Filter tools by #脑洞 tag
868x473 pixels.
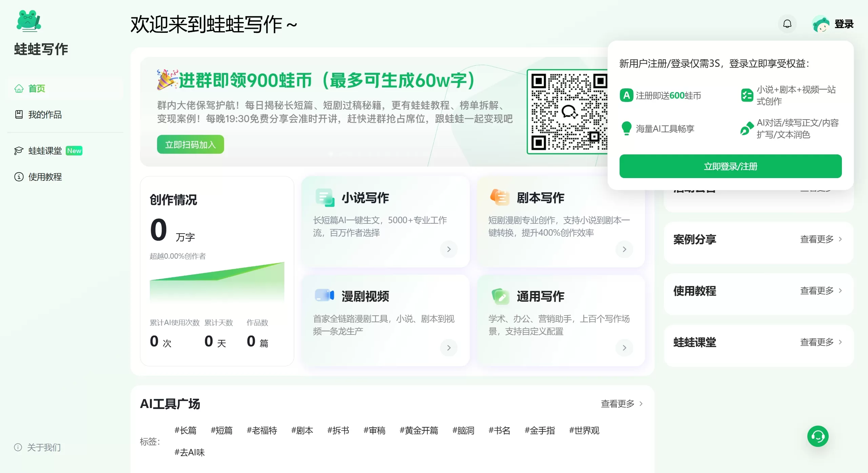[463, 430]
